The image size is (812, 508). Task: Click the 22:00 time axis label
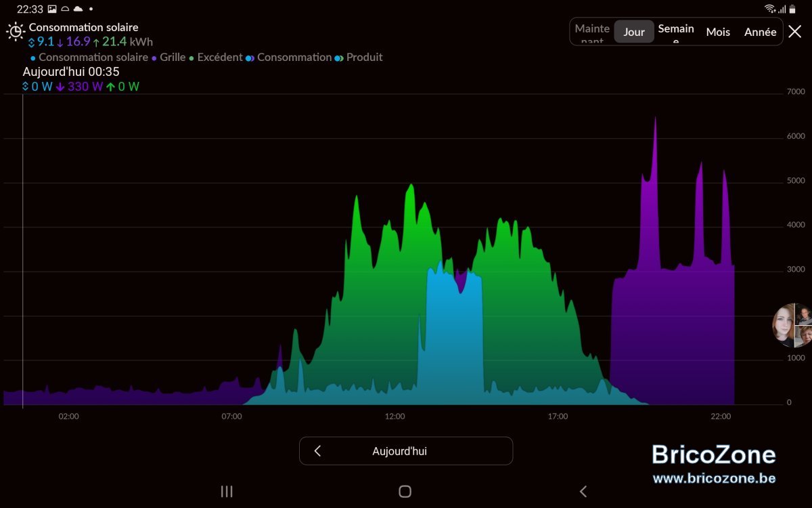click(x=721, y=417)
